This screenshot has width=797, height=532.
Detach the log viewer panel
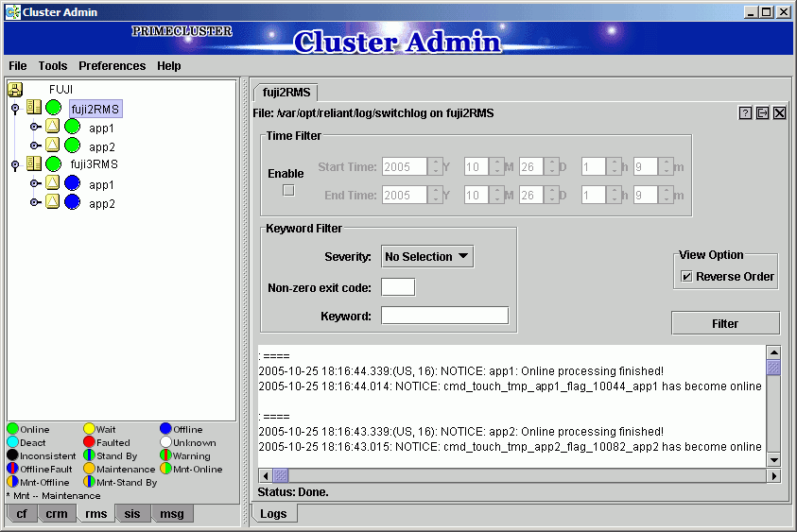[762, 112]
